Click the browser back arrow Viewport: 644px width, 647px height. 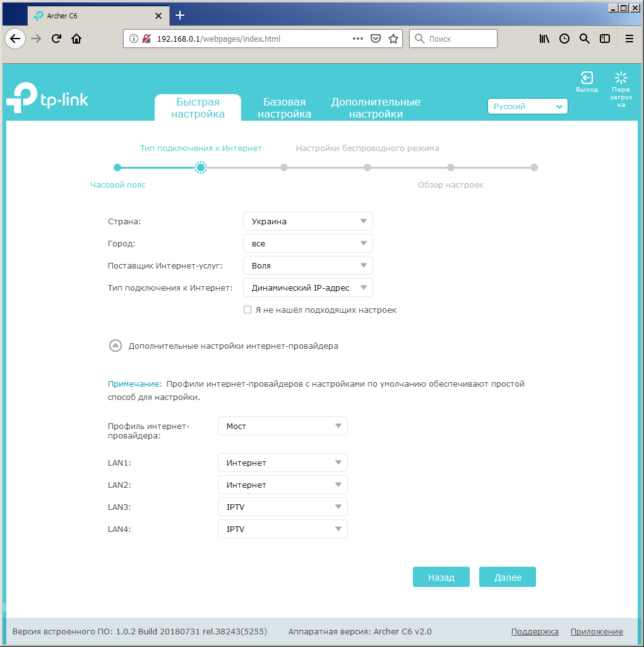pos(16,39)
